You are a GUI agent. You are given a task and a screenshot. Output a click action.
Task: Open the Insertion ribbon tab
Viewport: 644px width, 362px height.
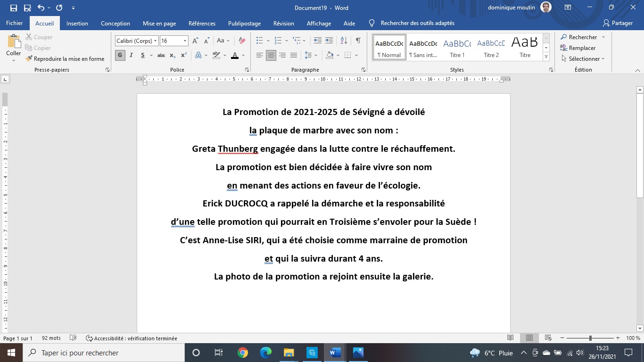(x=77, y=23)
